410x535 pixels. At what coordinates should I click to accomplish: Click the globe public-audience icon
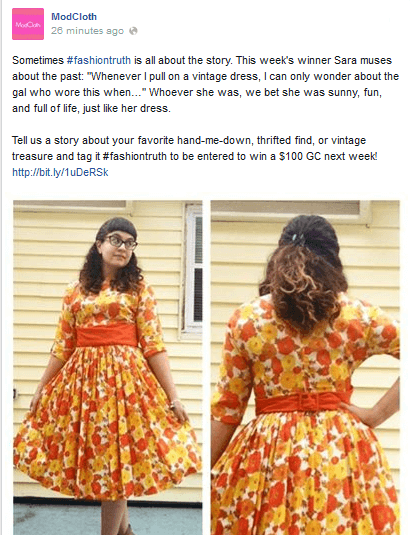(133, 31)
